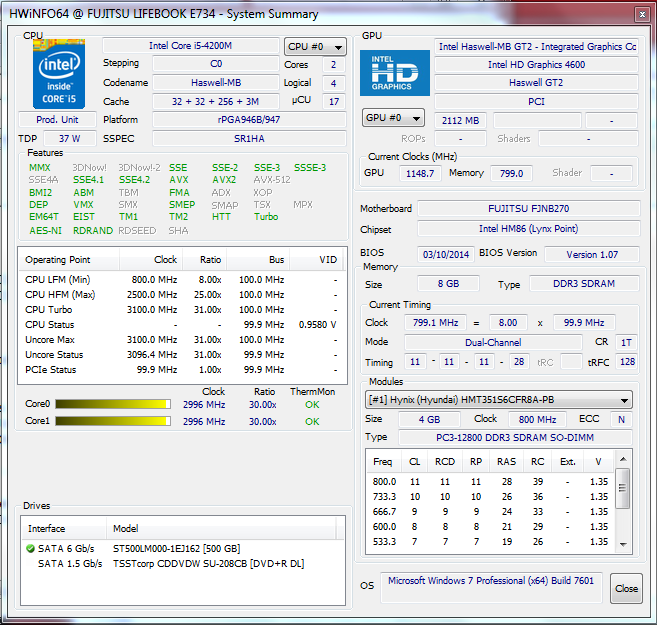Select the tRFC value 128

[627, 362]
